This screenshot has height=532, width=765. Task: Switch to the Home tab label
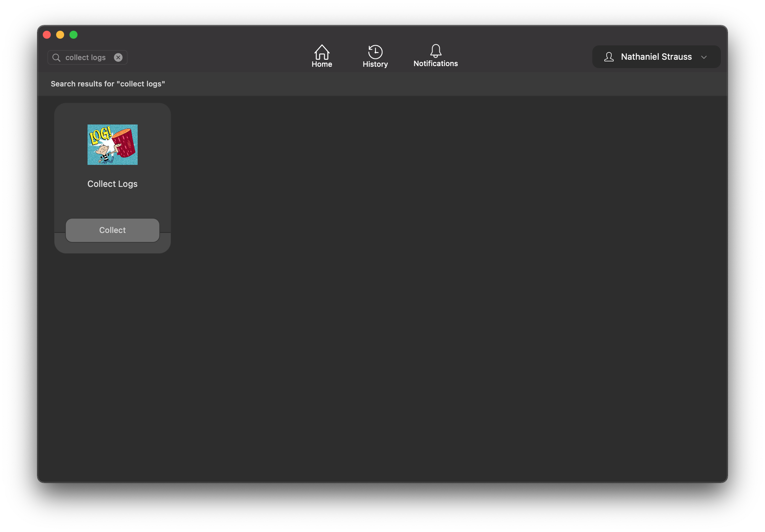coord(322,64)
